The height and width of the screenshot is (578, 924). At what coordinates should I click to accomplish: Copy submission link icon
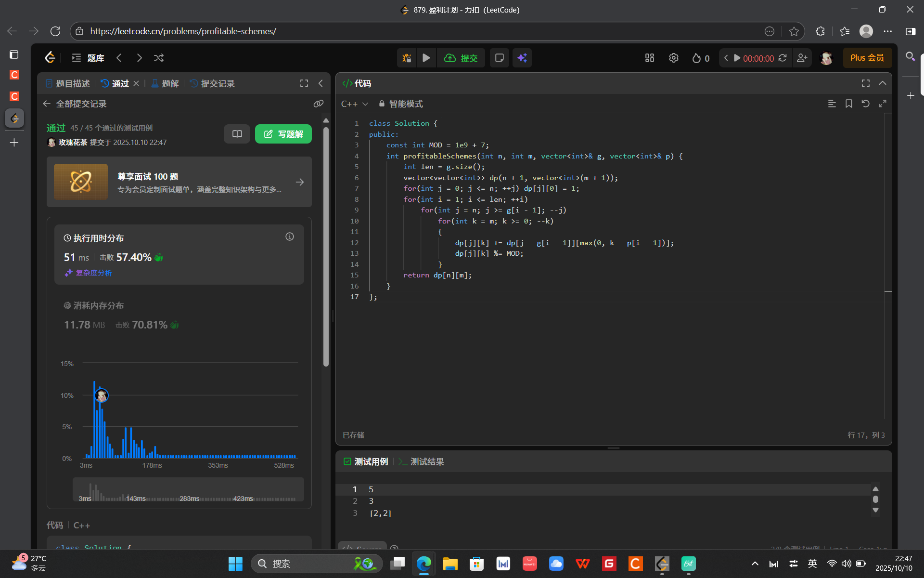click(318, 104)
